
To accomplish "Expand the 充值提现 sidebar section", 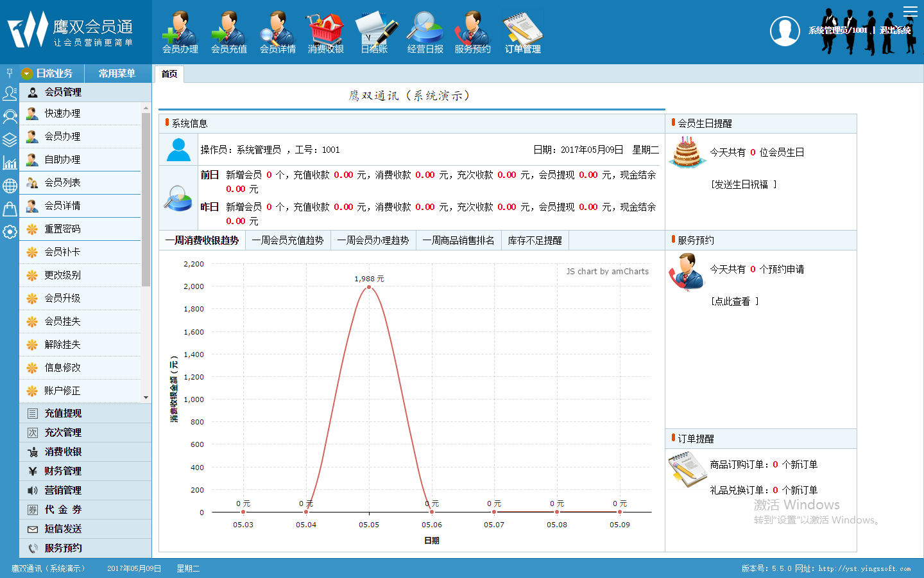I will click(63, 413).
